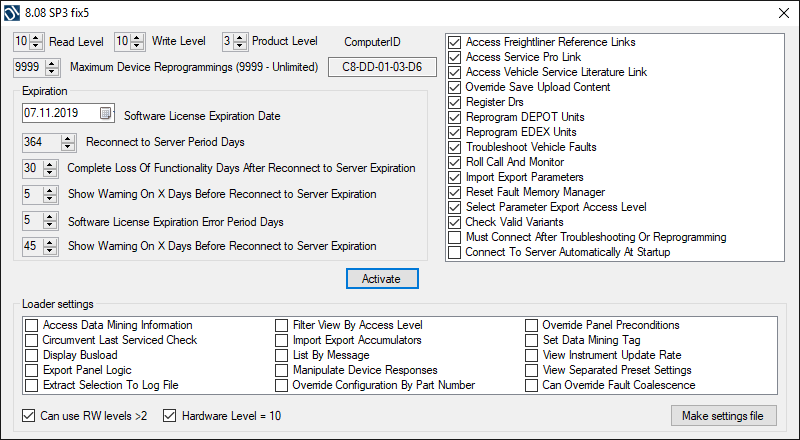Uncheck Reset Fault Memory Manager
The height and width of the screenshot is (440, 800).
click(455, 192)
